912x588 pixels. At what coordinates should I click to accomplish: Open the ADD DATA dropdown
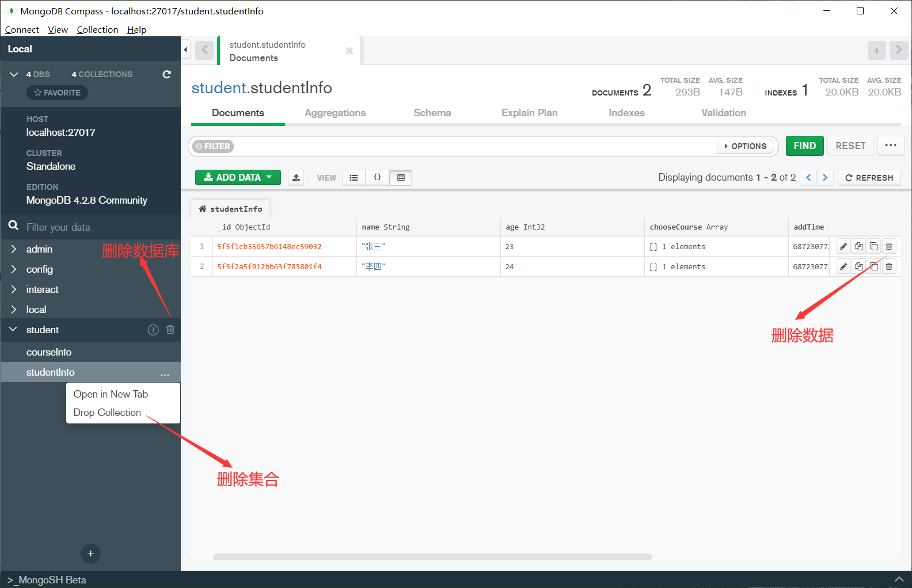coord(238,178)
